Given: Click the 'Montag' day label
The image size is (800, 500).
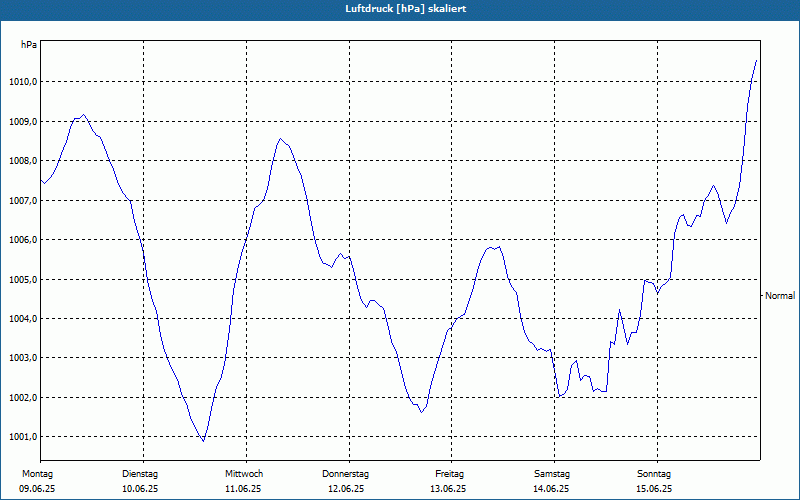Looking at the screenshot, I should click(x=37, y=474).
